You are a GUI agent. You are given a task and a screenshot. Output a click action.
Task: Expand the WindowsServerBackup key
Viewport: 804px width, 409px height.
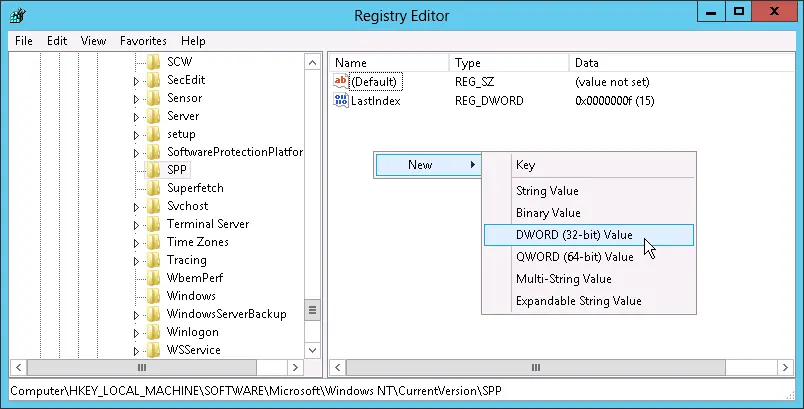point(136,315)
